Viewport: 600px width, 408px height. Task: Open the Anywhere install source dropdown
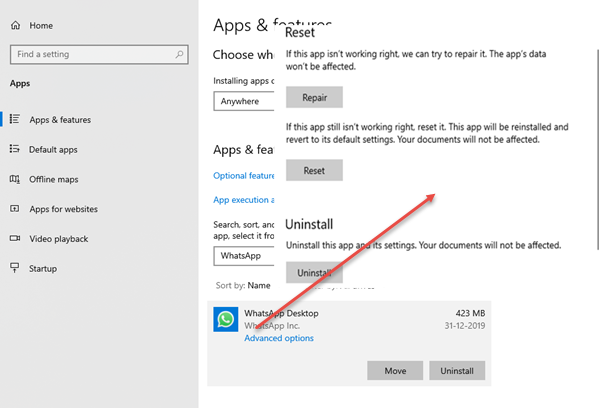pyautogui.click(x=244, y=101)
